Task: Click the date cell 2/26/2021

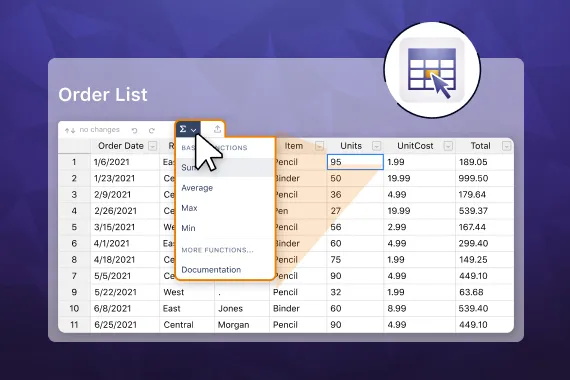Action: coord(125,211)
